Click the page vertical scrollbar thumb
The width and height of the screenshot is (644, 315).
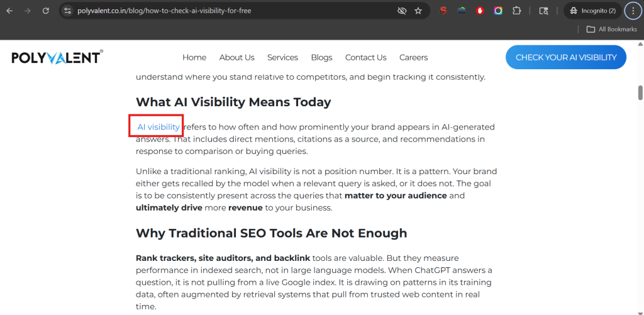[x=640, y=92]
